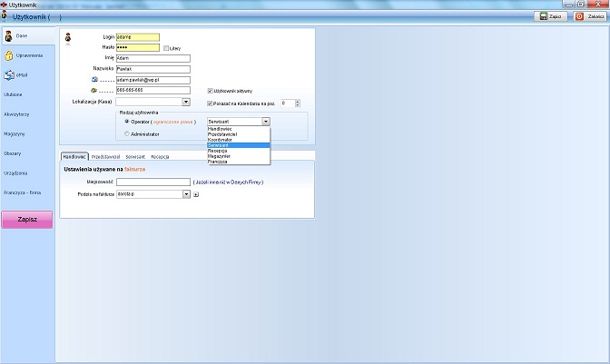Screen dimensions: 610x364
Task: Click the email icon next to the address field
Action: (x=94, y=80)
